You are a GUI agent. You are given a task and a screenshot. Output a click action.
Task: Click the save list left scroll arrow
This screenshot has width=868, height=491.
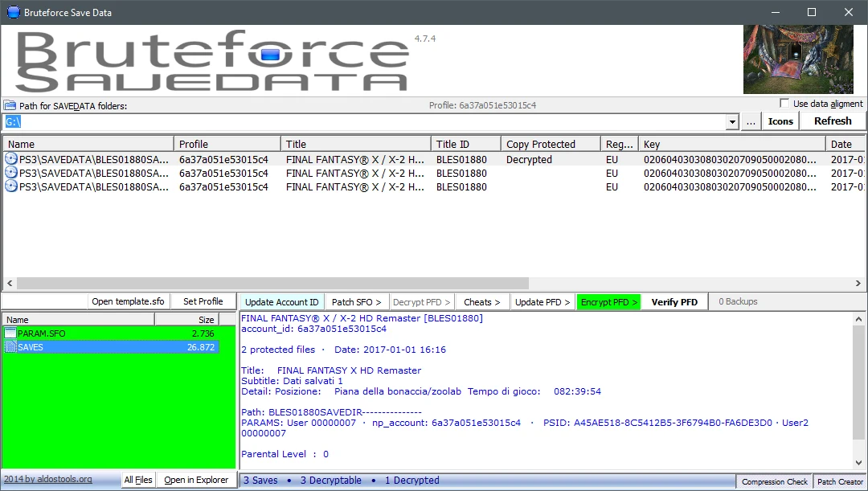click(x=9, y=283)
